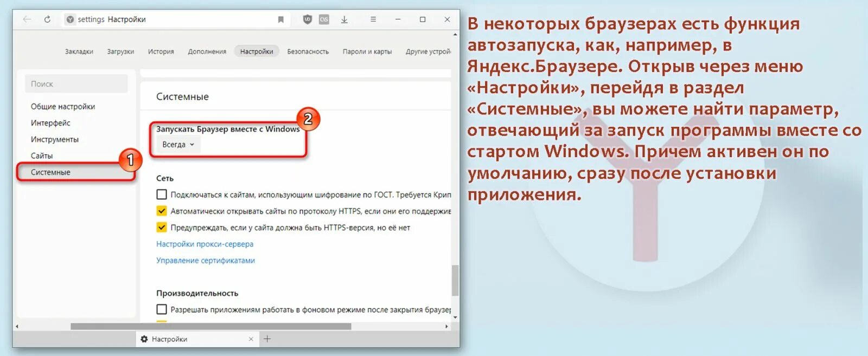868x356 pixels.
Task: Close the Настройки tab
Action: pyautogui.click(x=251, y=339)
